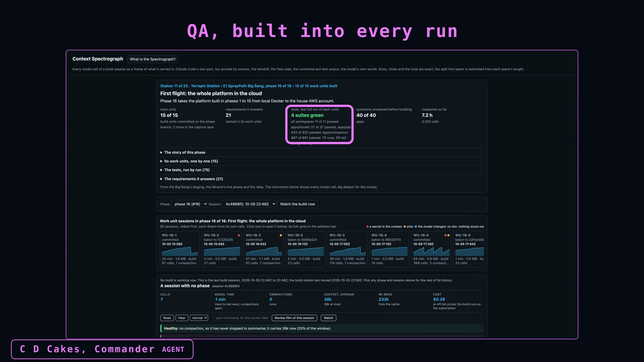Open the "normal" speed dropdown

[199, 318]
